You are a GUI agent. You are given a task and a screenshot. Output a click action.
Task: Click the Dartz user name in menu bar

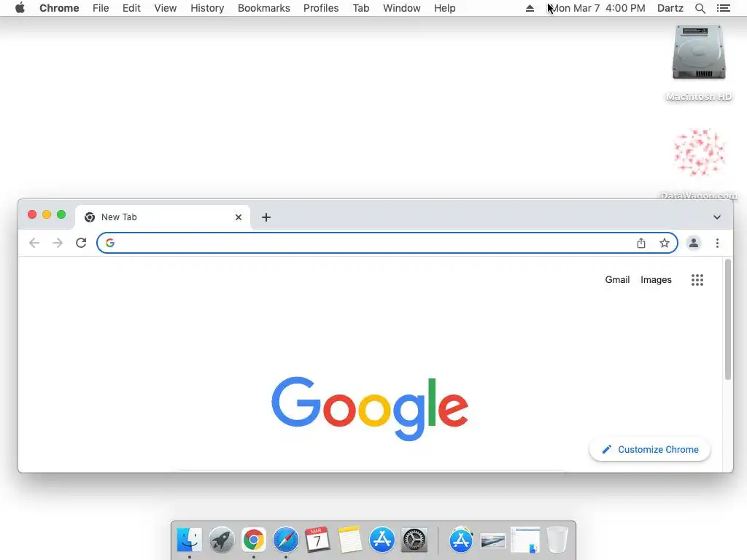[x=670, y=8]
